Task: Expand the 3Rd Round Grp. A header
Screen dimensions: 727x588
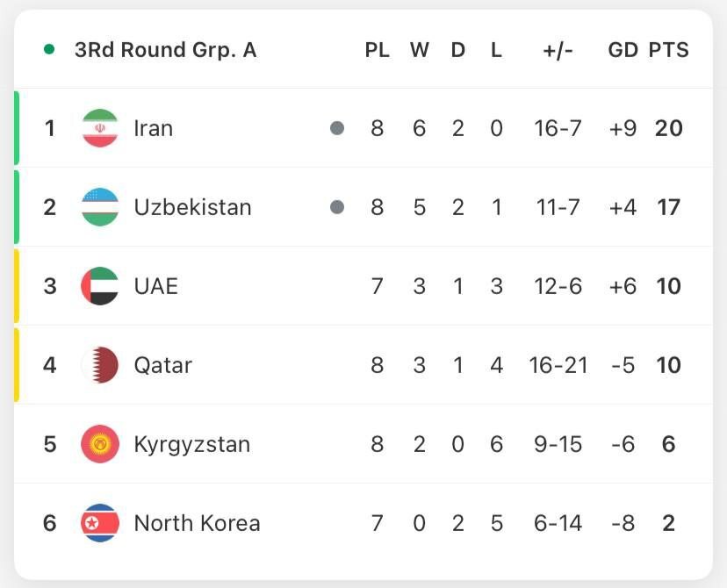Action: tap(167, 50)
